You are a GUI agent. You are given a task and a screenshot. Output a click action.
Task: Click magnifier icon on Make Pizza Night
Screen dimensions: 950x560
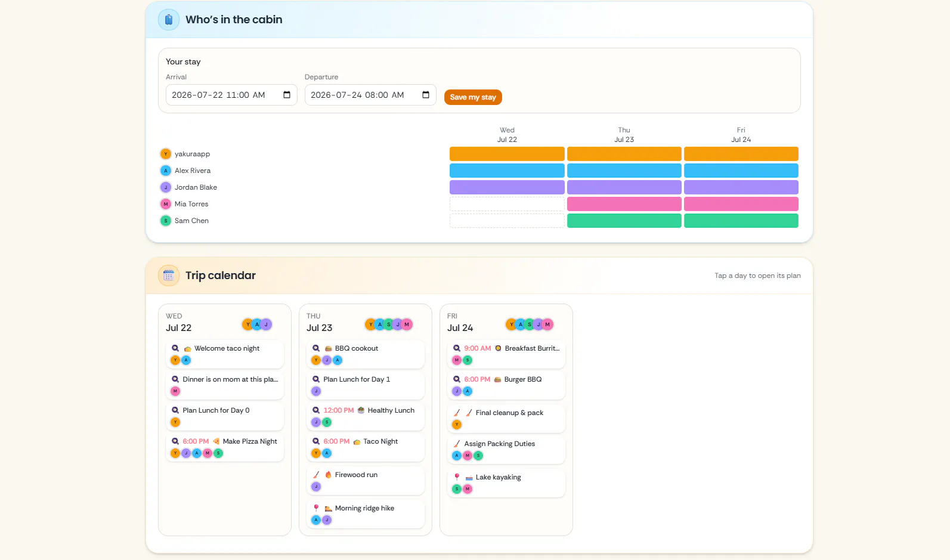(175, 441)
